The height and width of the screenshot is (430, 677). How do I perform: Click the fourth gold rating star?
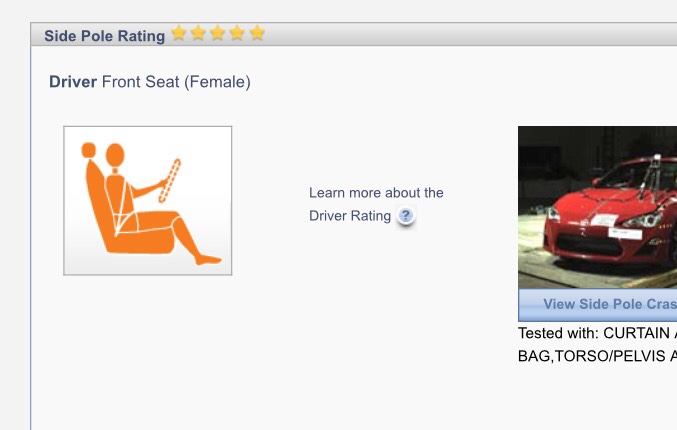pyautogui.click(x=237, y=34)
